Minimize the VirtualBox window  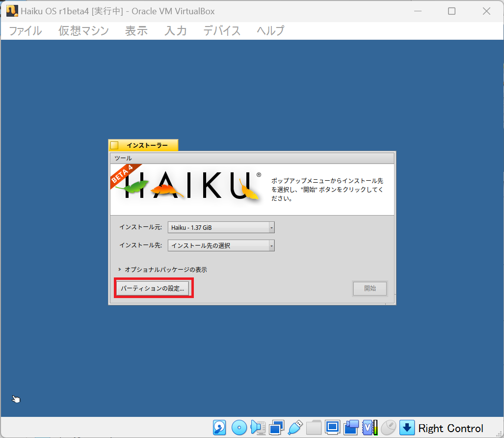(418, 11)
